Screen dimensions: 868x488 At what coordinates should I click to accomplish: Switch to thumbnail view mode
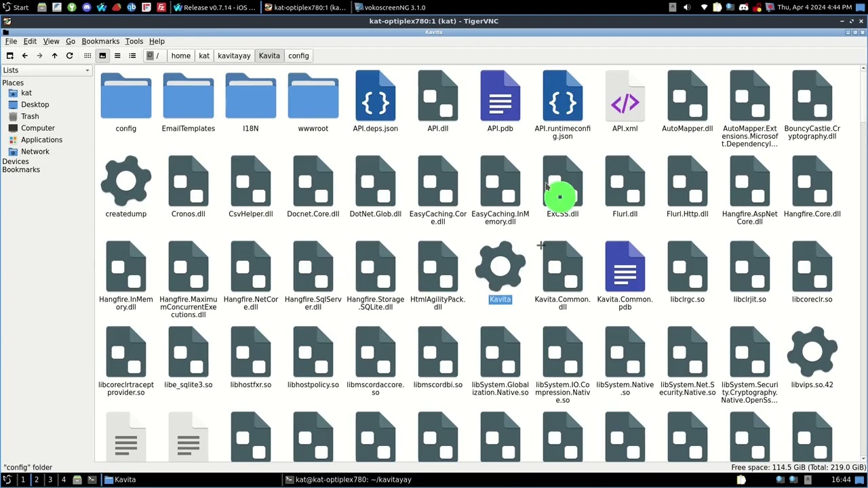[x=102, y=56]
